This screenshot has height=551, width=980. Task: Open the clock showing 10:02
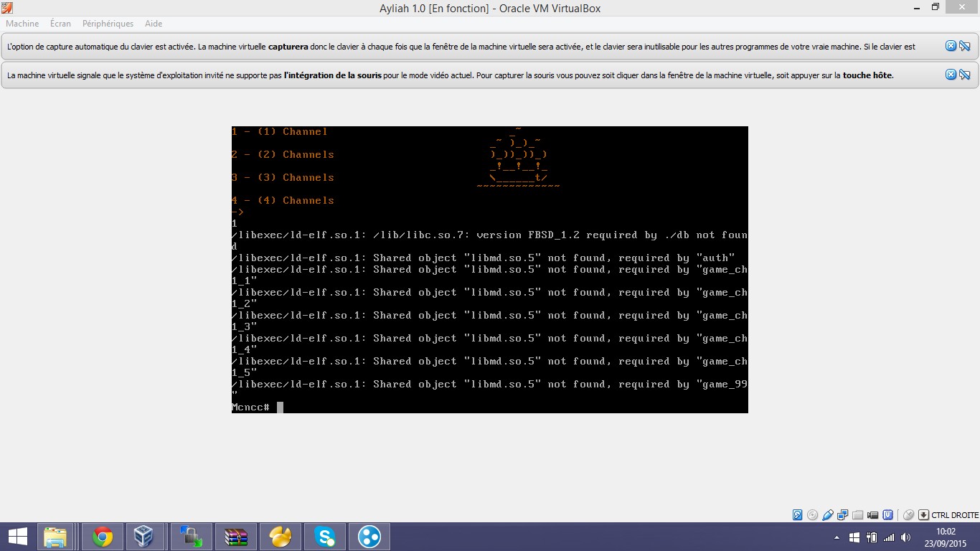tap(946, 537)
